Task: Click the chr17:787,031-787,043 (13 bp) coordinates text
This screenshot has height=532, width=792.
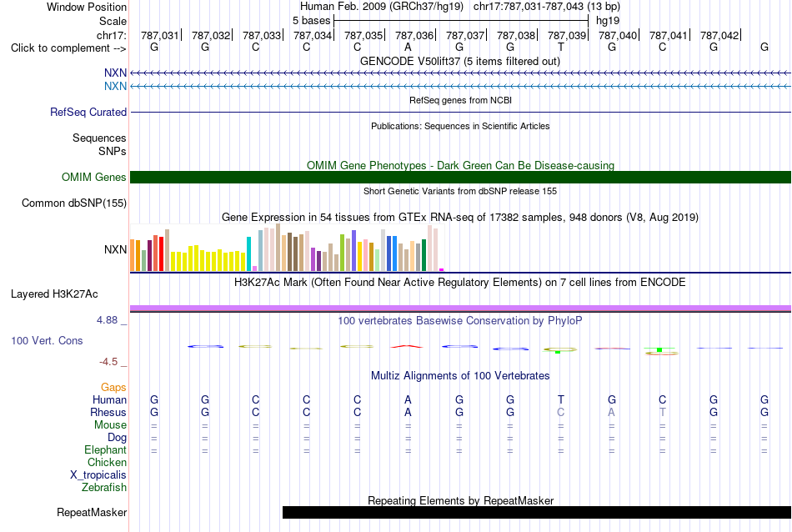Action: (x=547, y=7)
